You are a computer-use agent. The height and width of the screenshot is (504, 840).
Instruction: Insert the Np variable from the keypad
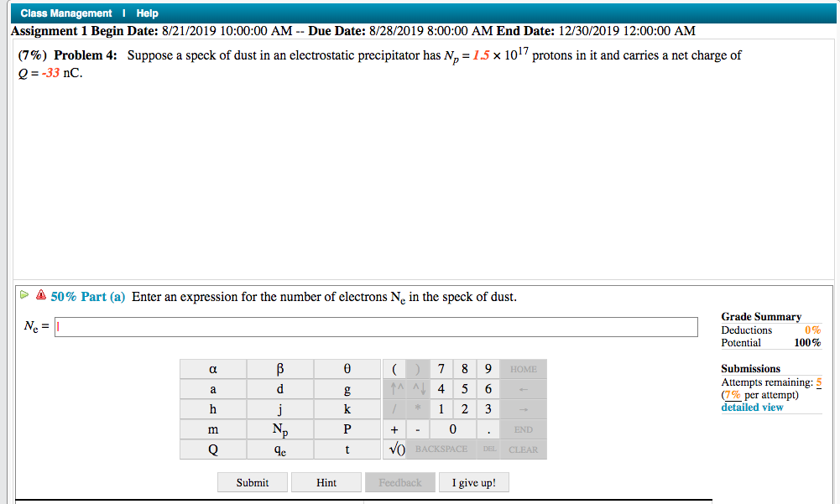pos(279,429)
